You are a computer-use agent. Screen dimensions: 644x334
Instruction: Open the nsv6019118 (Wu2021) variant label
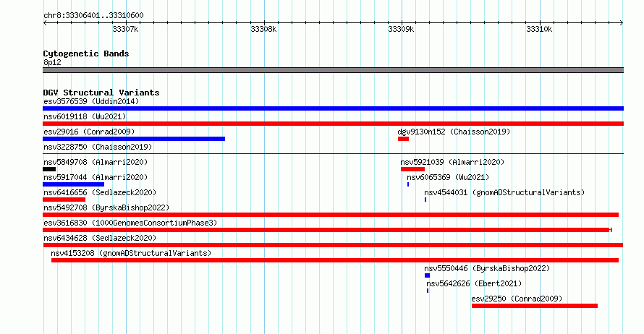[85, 116]
